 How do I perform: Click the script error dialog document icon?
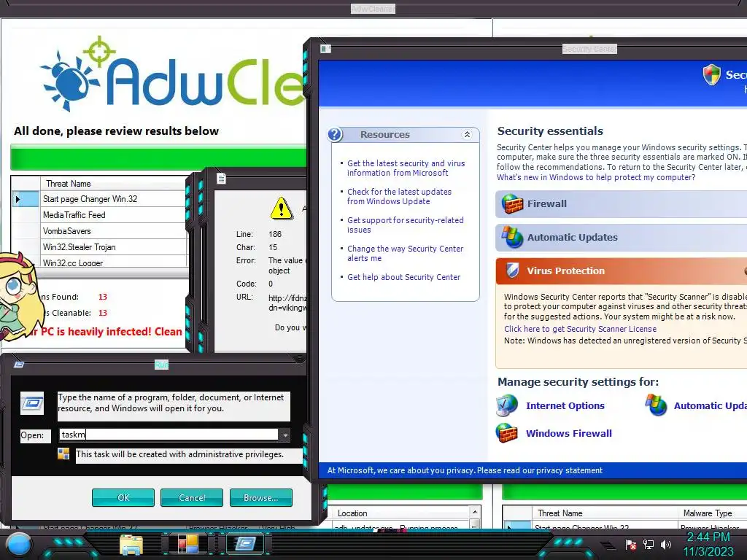[221, 179]
